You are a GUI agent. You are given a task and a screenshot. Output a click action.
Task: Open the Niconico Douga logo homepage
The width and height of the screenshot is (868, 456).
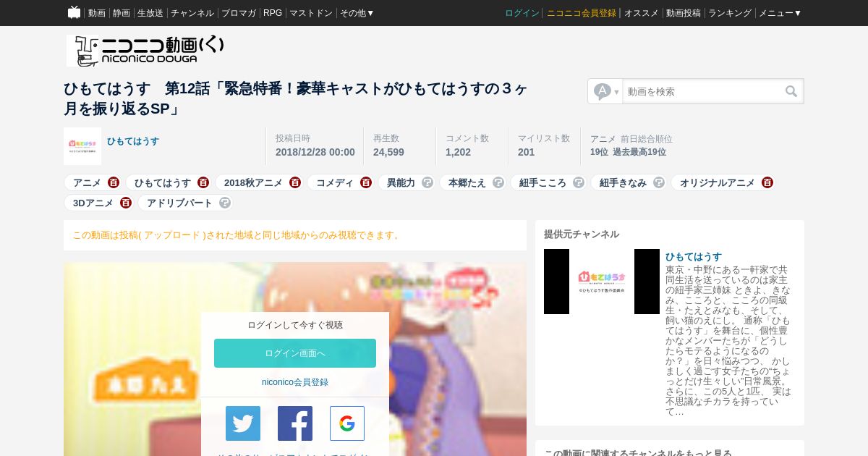coord(145,51)
